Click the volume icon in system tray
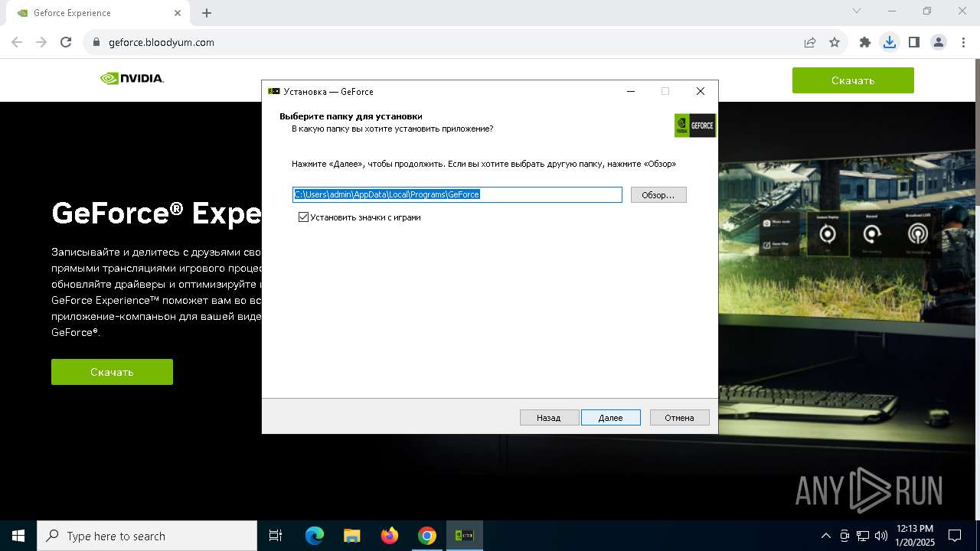980x551 pixels. (881, 536)
